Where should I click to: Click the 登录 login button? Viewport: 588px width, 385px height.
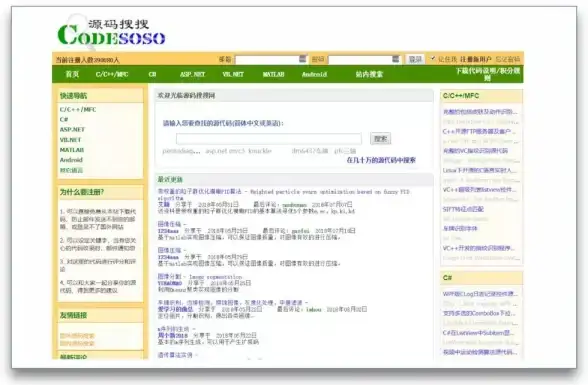(415, 59)
